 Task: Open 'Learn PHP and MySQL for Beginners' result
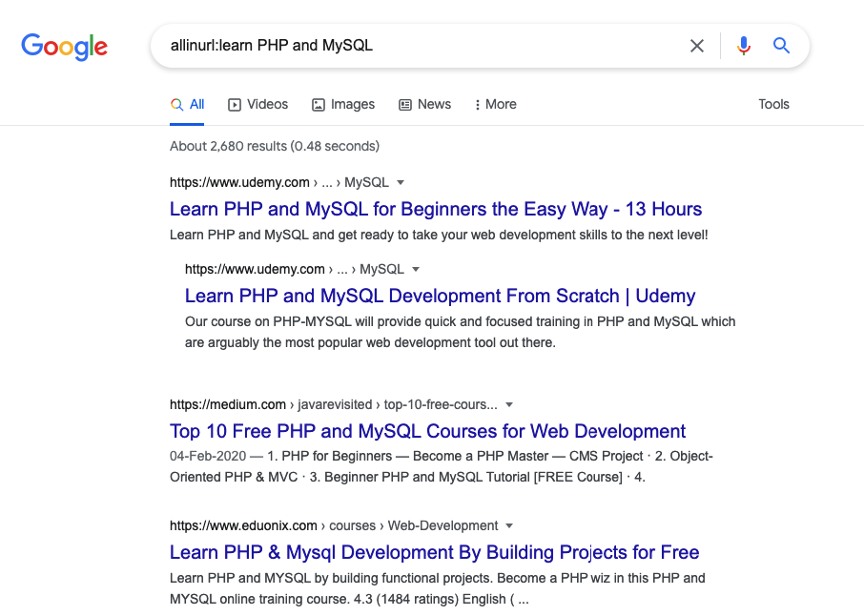435,210
